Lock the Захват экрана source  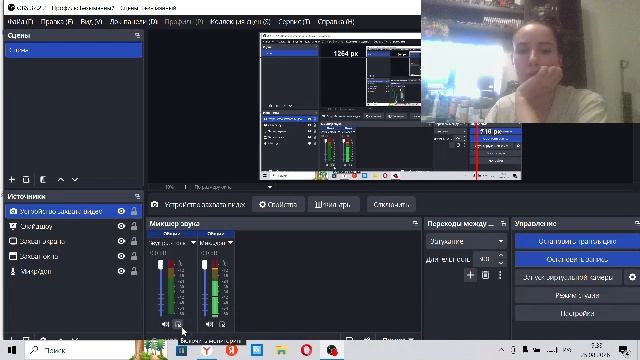click(x=134, y=241)
